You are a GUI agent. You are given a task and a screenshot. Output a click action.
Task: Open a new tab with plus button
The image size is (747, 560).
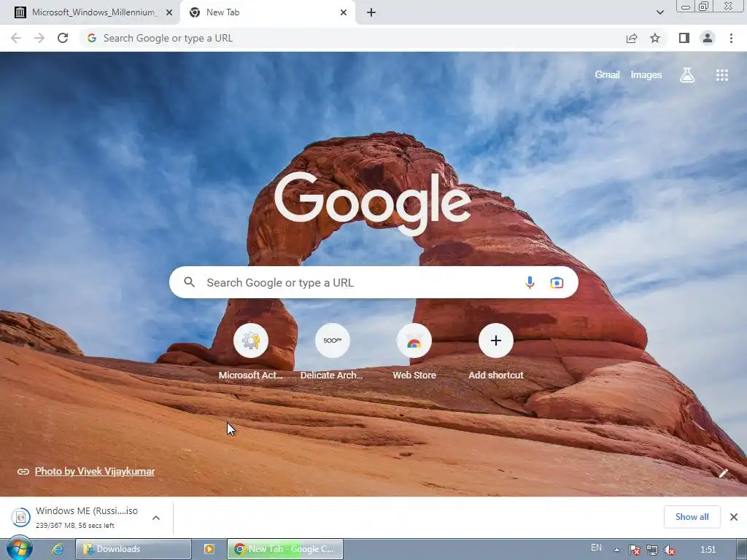coord(371,12)
